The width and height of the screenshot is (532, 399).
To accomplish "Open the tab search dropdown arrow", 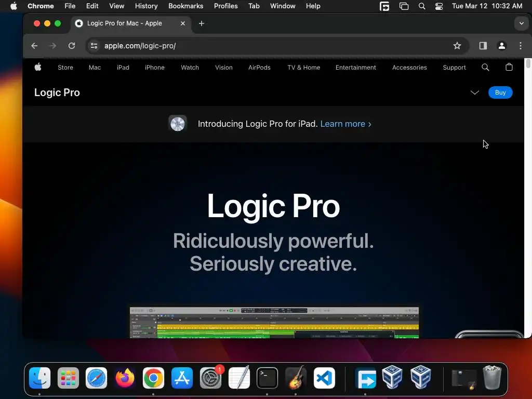I will (x=521, y=23).
